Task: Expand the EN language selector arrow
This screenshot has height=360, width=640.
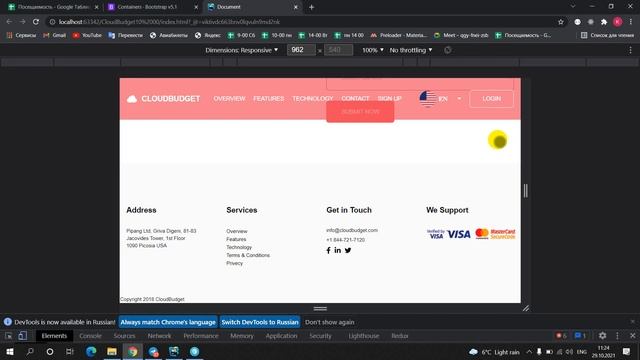Action: point(459,99)
